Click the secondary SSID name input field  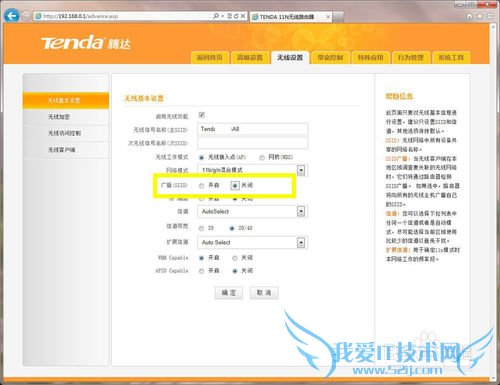[253, 143]
